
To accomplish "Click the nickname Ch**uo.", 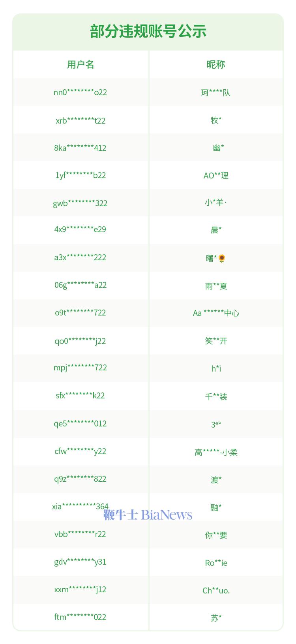I will (216, 590).
